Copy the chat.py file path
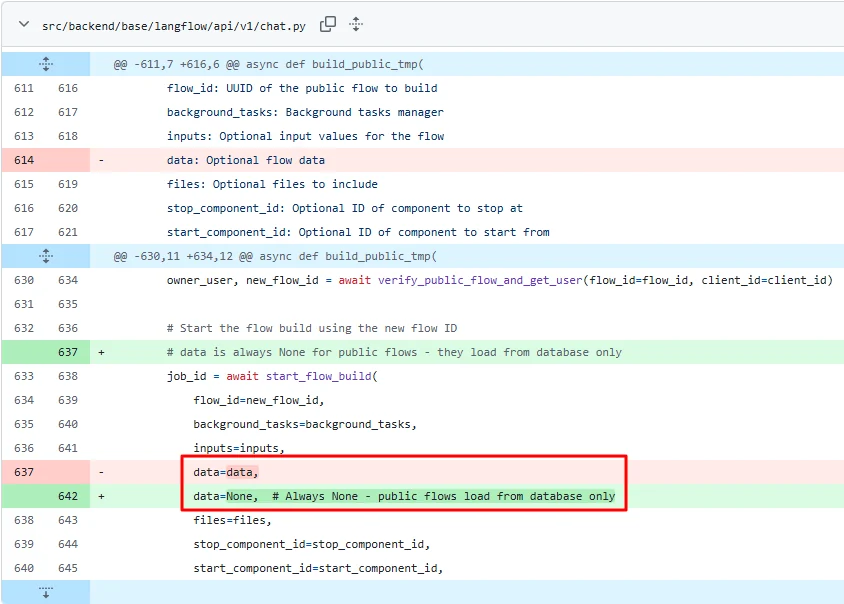The image size is (844, 604). coord(328,24)
